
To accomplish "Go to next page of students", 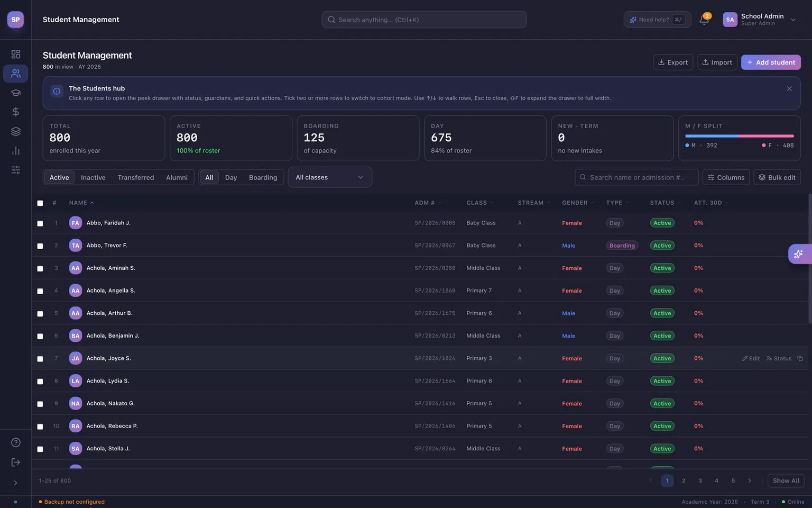I will click(749, 480).
